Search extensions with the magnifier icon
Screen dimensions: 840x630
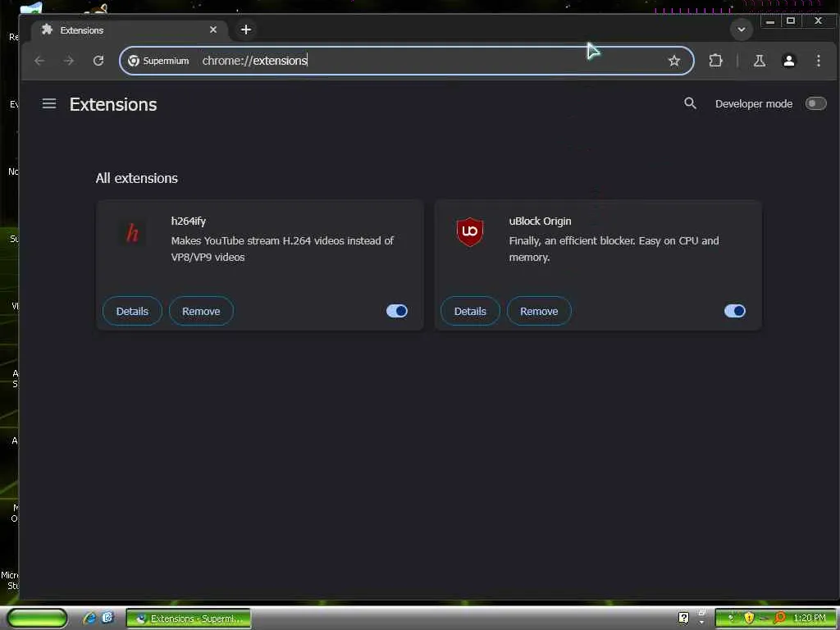point(690,103)
